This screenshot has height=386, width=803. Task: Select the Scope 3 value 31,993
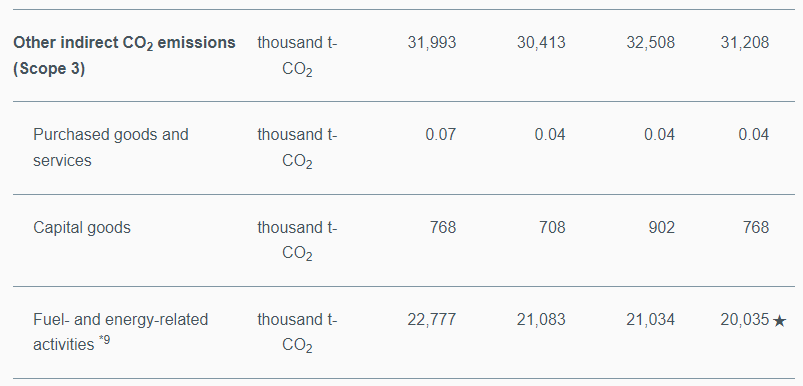[432, 42]
